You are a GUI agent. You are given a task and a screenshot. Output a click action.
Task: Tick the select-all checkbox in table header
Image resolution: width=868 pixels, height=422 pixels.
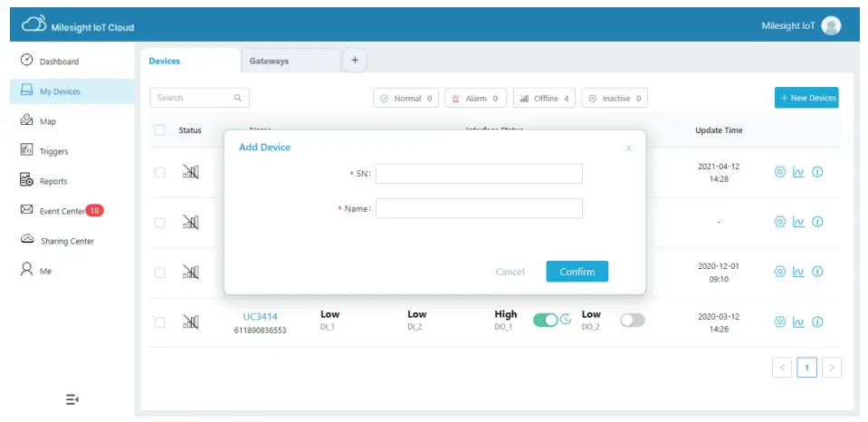point(160,130)
